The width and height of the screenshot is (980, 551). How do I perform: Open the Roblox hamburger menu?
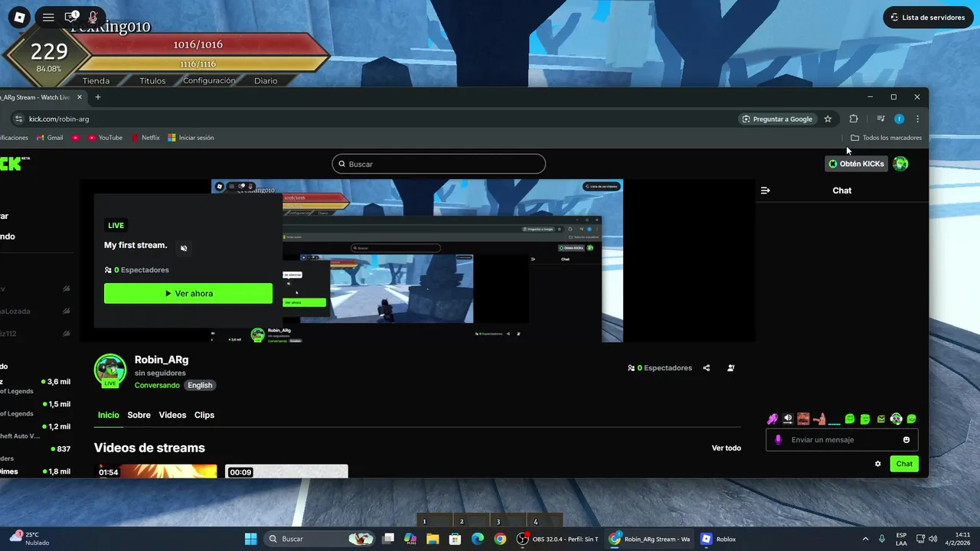(x=48, y=17)
